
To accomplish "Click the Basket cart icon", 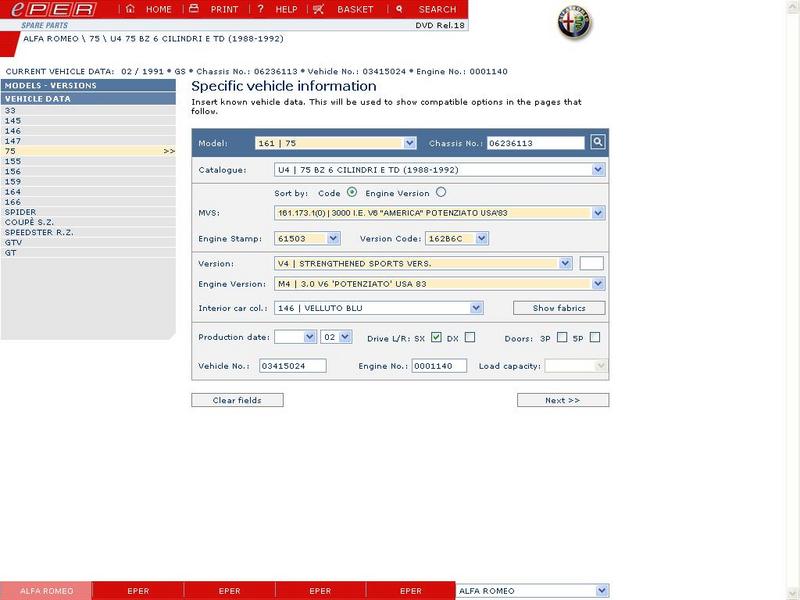I will pyautogui.click(x=318, y=9).
